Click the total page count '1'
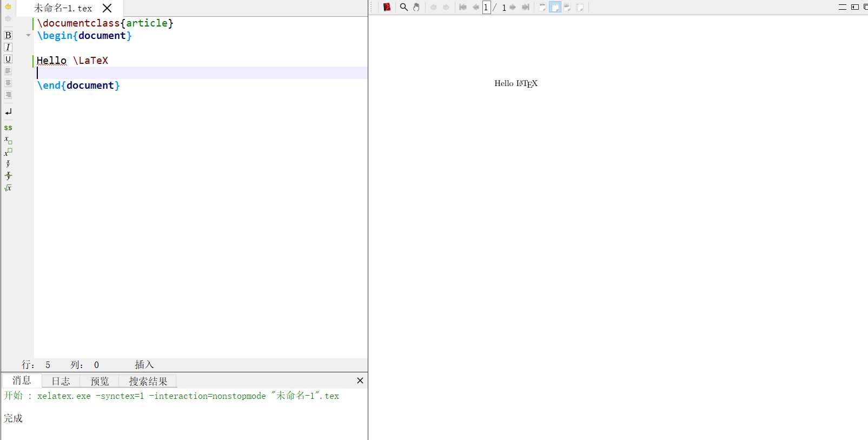Screen dimensions: 868x440 coord(504,8)
